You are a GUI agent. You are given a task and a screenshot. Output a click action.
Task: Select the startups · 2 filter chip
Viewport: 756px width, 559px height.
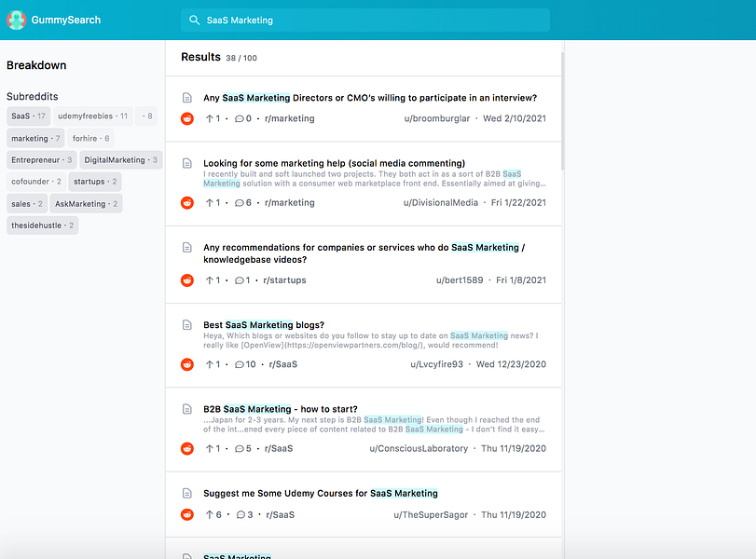point(95,182)
